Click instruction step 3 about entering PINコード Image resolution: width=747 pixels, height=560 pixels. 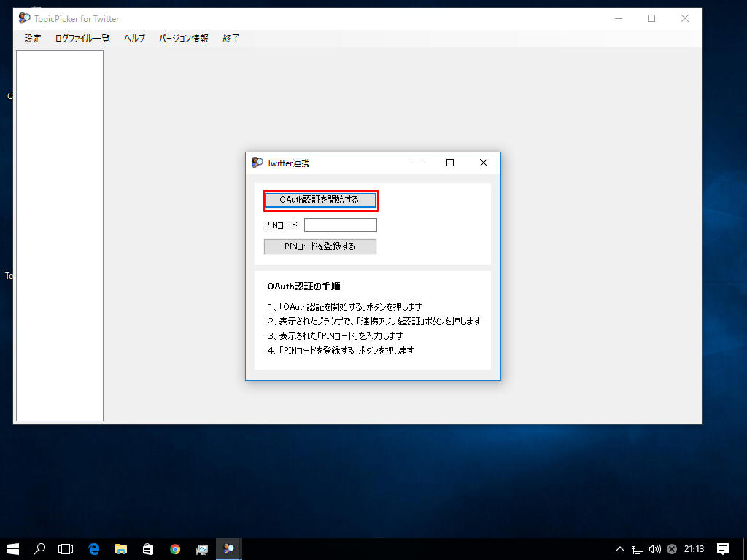point(336,335)
